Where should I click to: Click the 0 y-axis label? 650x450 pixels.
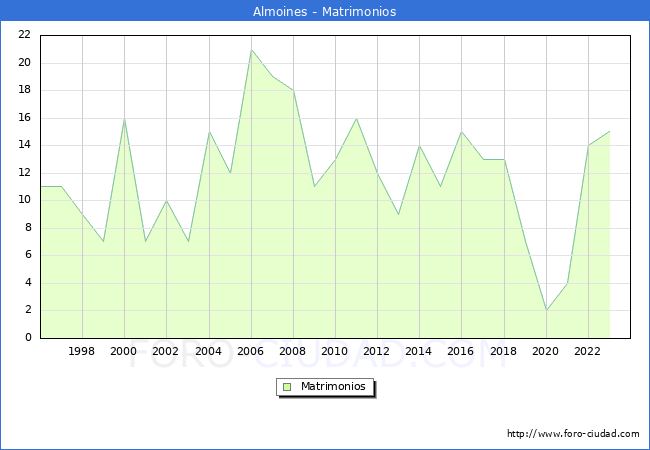point(28,338)
